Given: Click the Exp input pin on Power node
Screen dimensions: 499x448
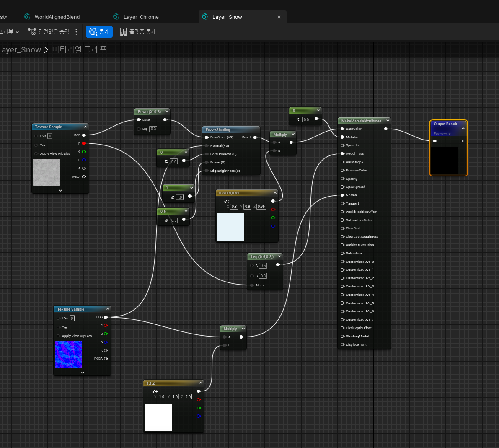Looking at the screenshot, I should (x=139, y=129).
